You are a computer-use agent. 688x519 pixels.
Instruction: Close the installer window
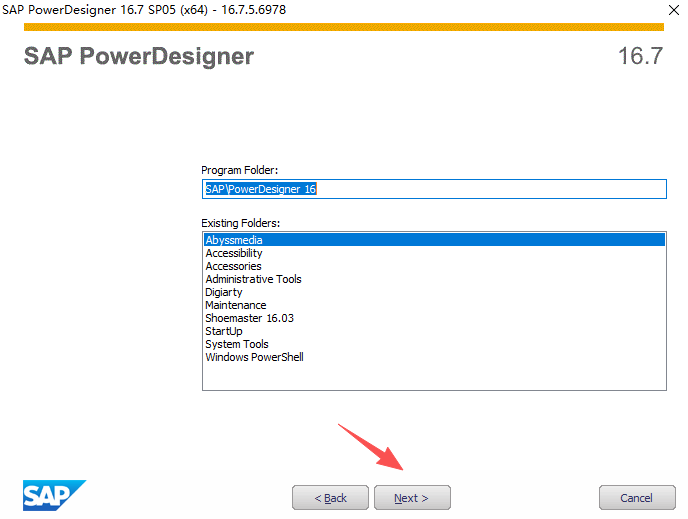click(674, 10)
